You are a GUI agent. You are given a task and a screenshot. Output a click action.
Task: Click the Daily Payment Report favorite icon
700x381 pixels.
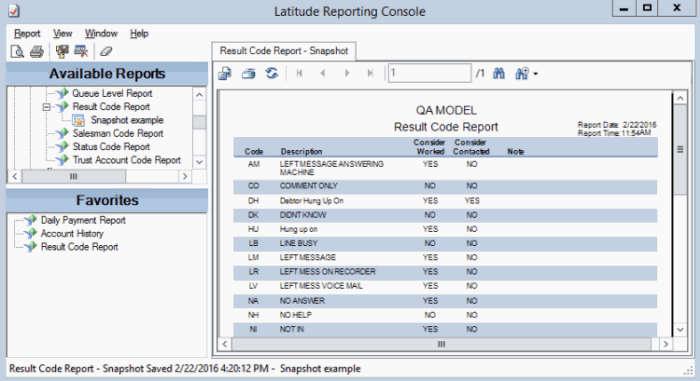[x=31, y=220]
